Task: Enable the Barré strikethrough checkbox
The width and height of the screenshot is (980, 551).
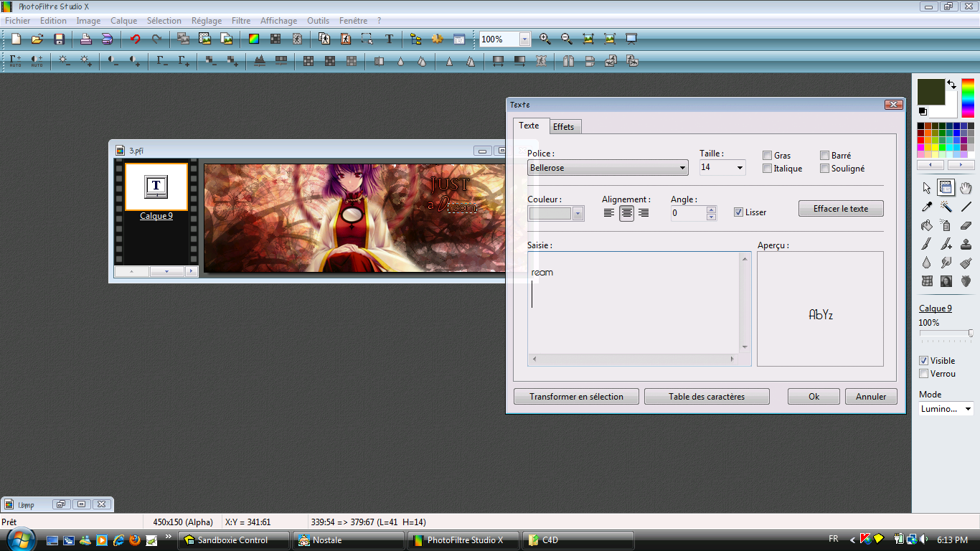Action: point(824,155)
